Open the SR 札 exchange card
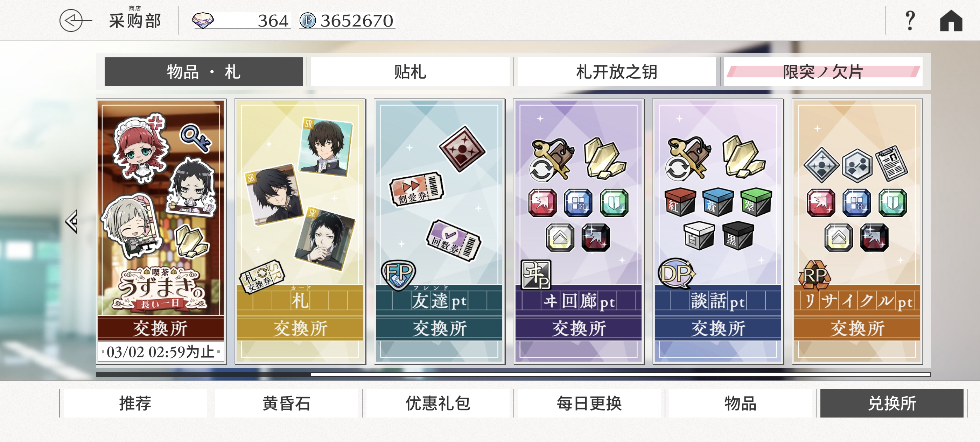The height and width of the screenshot is (442, 980). point(300,231)
